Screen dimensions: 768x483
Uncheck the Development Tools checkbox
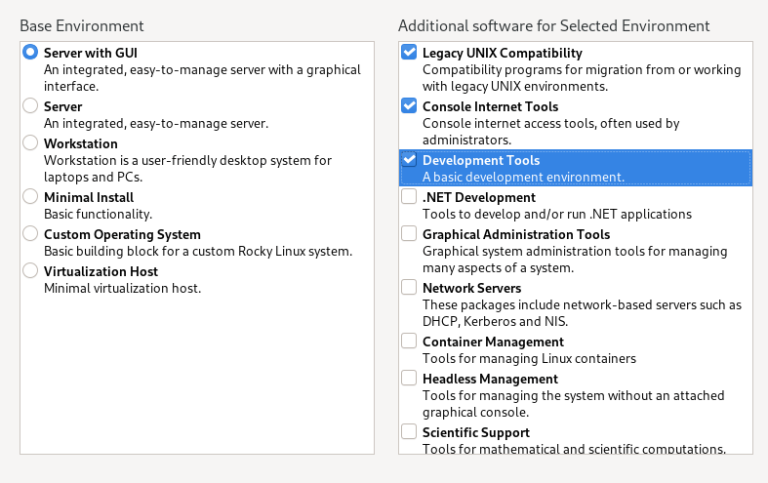[x=409, y=160]
